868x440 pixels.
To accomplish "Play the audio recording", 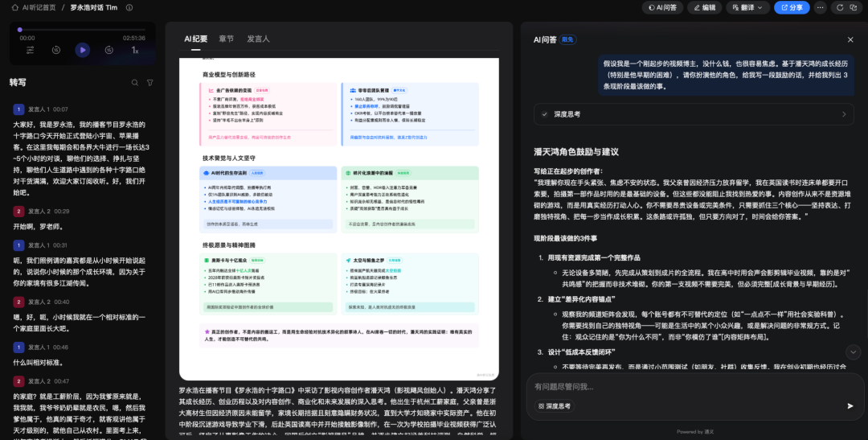I will pos(83,50).
